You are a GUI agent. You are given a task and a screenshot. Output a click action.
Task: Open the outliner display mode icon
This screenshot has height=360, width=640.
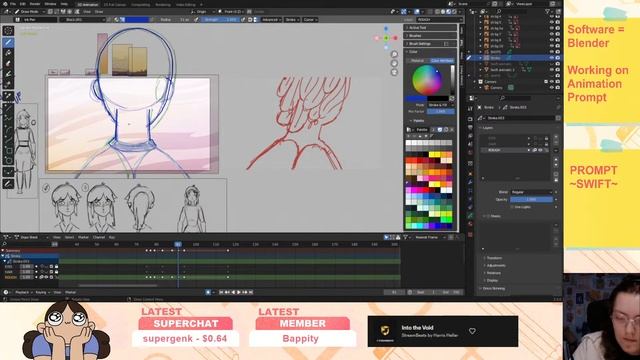click(482, 11)
